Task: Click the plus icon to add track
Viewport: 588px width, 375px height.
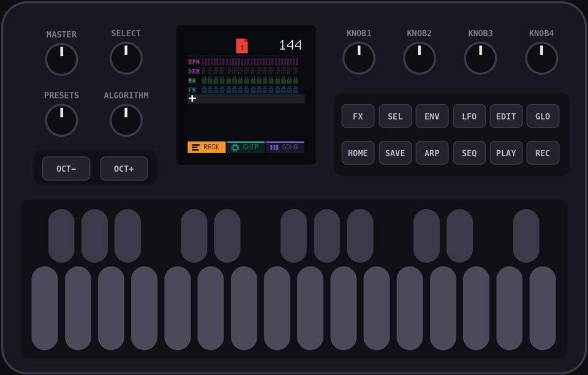Action: [x=192, y=98]
